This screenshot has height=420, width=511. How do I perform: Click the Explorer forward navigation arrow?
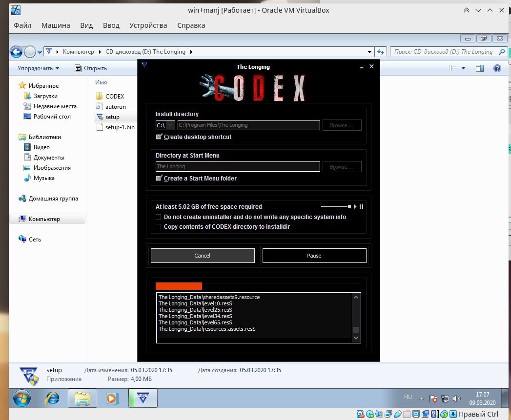[x=30, y=52]
